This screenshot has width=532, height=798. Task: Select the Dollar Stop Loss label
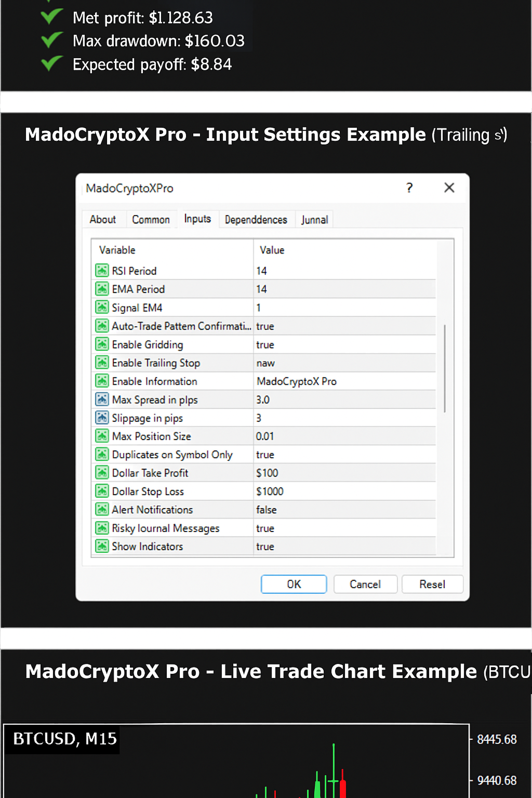[148, 491]
